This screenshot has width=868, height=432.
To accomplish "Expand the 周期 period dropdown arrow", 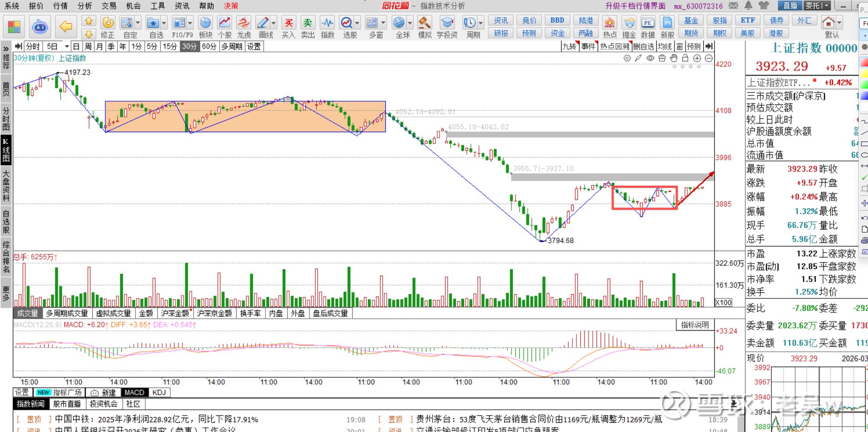I will click(x=481, y=23).
